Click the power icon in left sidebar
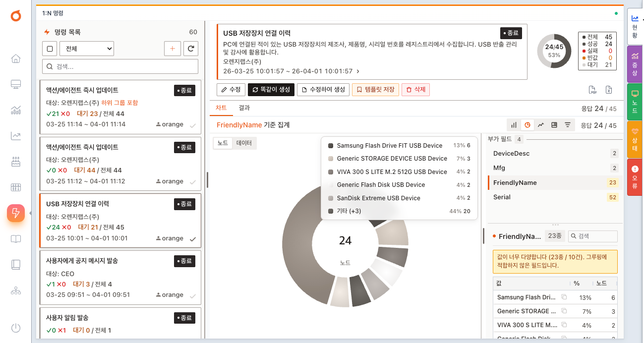This screenshot has width=644, height=343. [x=16, y=328]
